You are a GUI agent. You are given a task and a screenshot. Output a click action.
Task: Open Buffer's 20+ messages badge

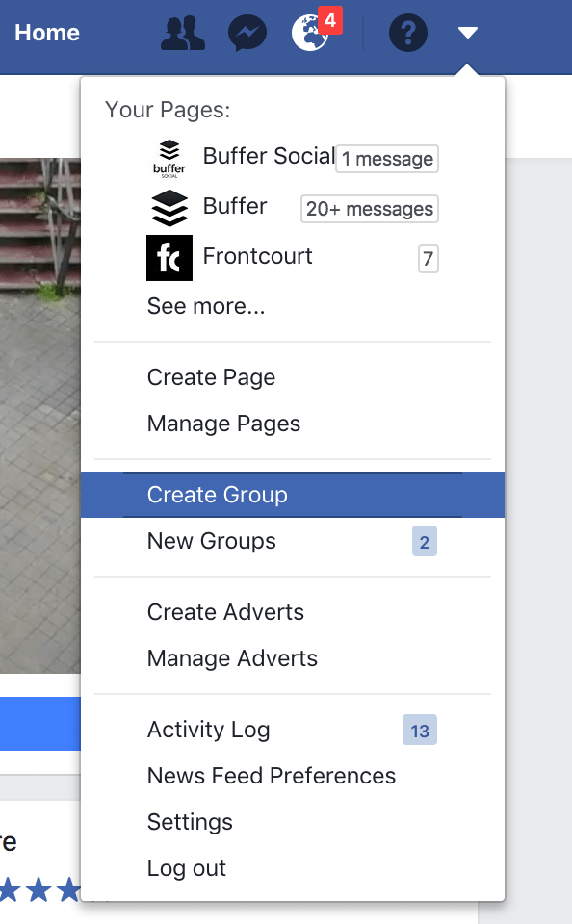[x=369, y=209]
